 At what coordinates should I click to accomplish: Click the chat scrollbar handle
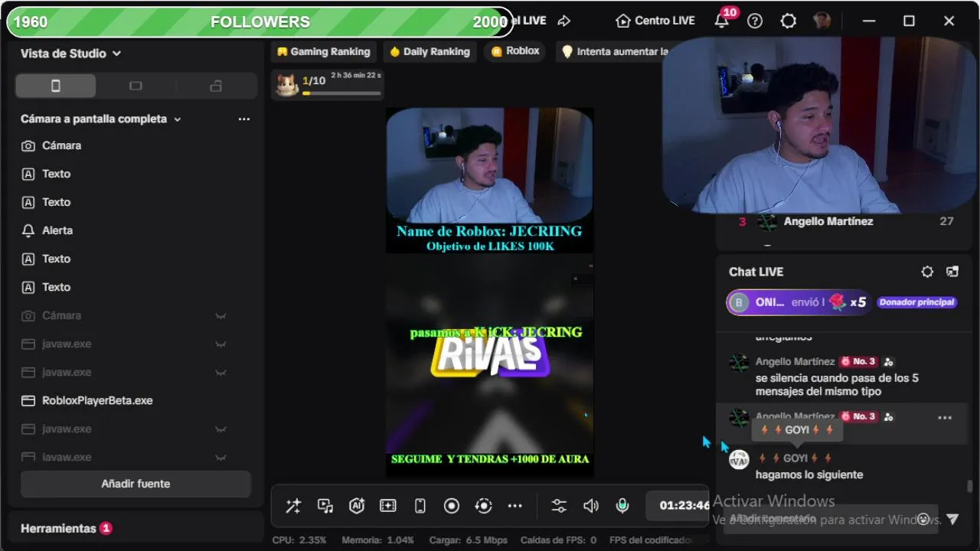click(x=970, y=487)
